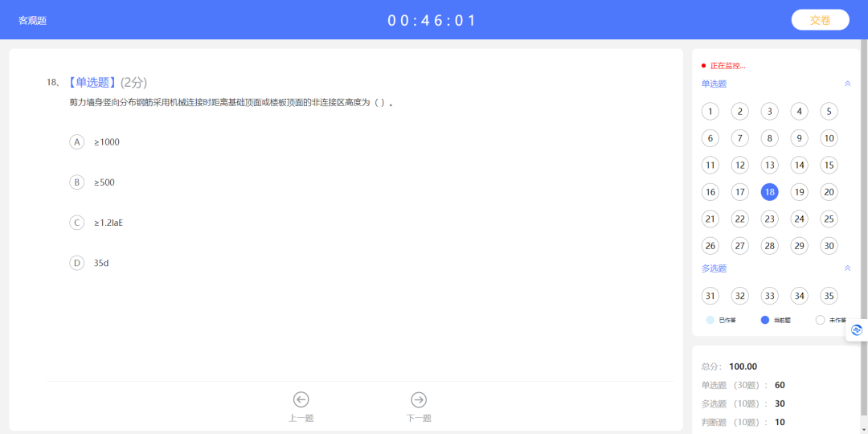Open question 13
The image size is (868, 434).
769,165
